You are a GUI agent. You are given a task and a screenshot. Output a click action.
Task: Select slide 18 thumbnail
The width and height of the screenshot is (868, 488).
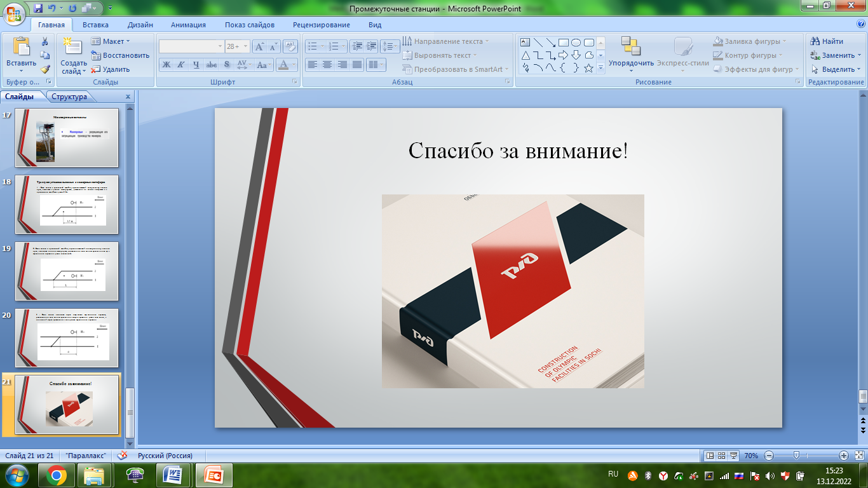tap(67, 205)
